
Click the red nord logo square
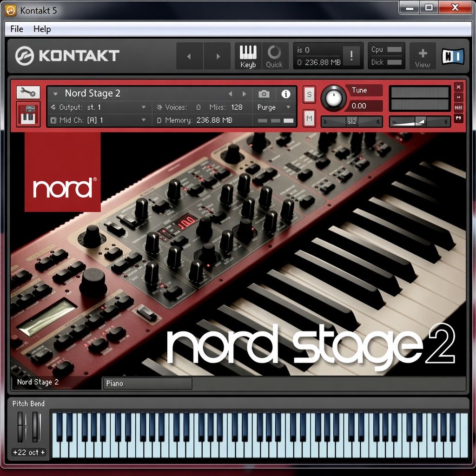pos(63,172)
